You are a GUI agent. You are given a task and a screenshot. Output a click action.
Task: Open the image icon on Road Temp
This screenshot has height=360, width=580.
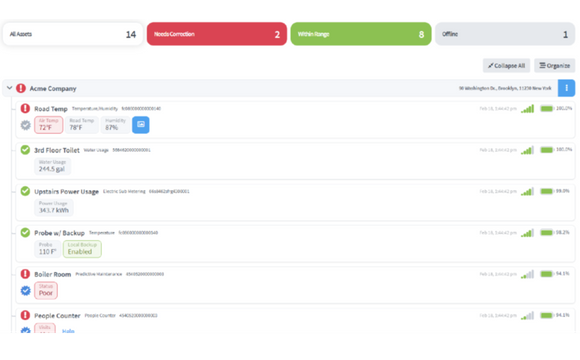(x=141, y=125)
